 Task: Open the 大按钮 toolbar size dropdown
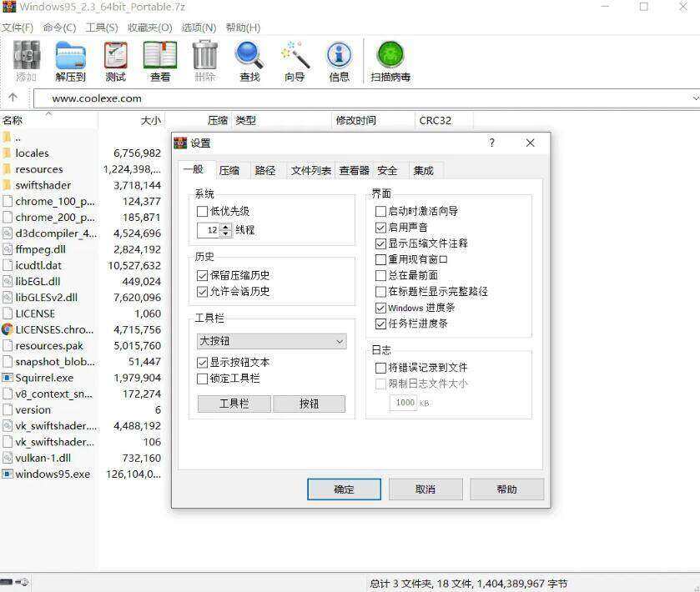click(x=271, y=341)
